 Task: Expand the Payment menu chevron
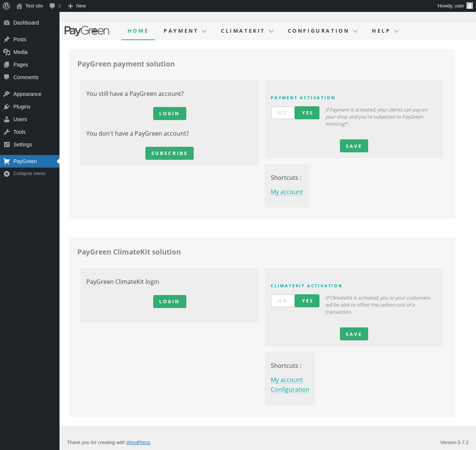[204, 31]
